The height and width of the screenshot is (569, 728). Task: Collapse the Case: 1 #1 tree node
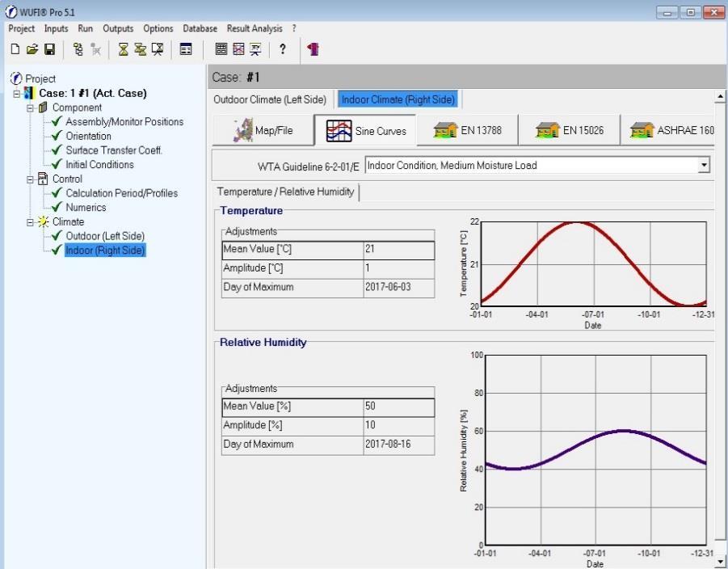click(16, 94)
